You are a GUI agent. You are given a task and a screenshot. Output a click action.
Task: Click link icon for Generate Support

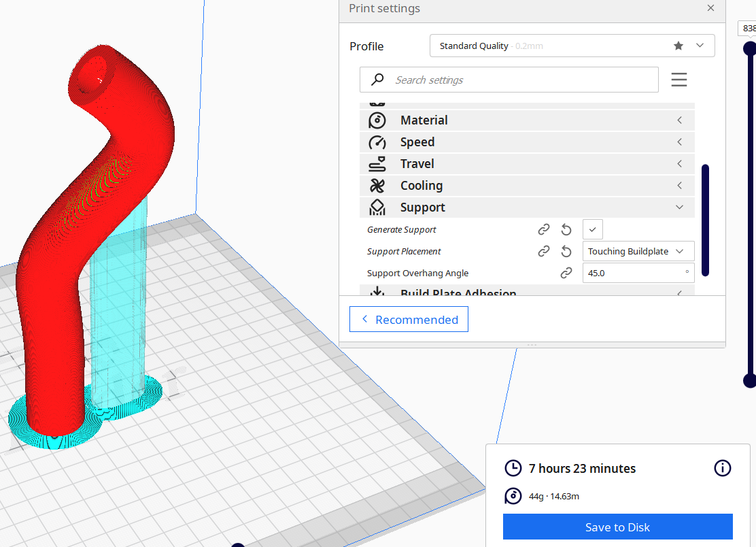[544, 229]
